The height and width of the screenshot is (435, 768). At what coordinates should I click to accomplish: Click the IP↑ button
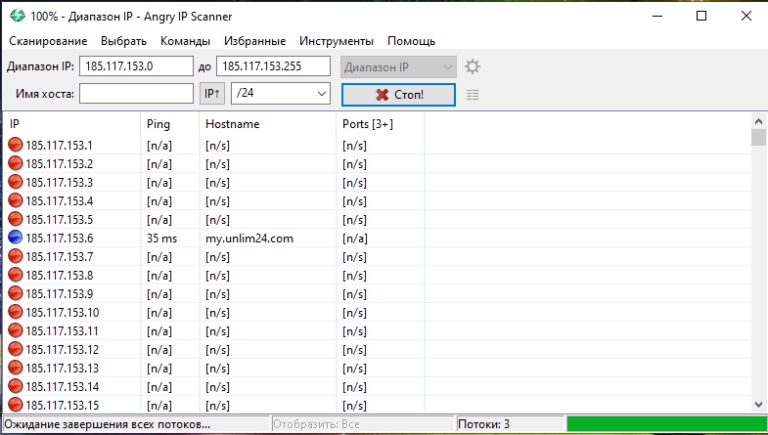click(x=212, y=94)
